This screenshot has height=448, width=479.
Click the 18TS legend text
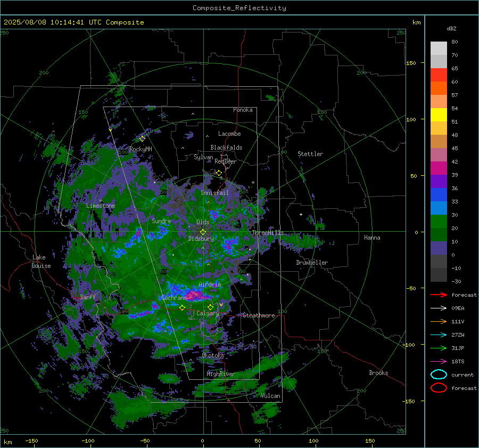458,362
